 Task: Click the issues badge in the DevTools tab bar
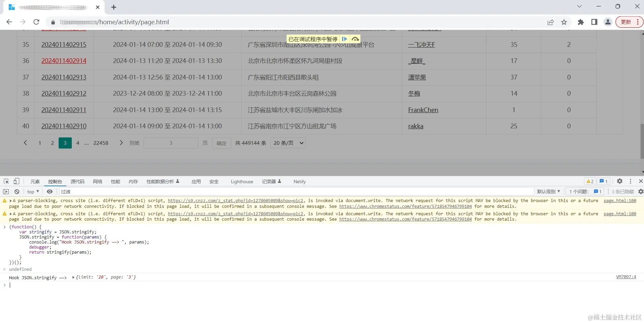point(604,181)
